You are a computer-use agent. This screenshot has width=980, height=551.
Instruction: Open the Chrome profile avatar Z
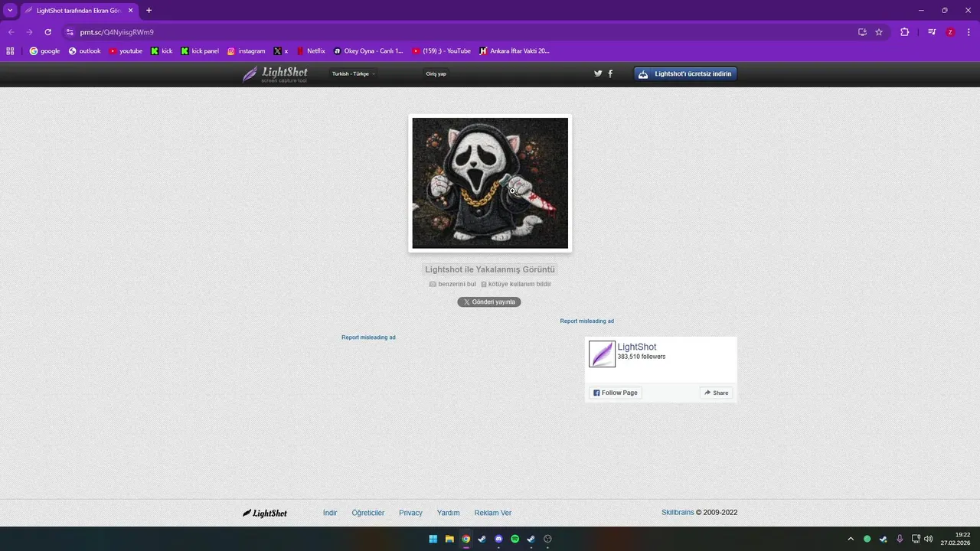950,32
